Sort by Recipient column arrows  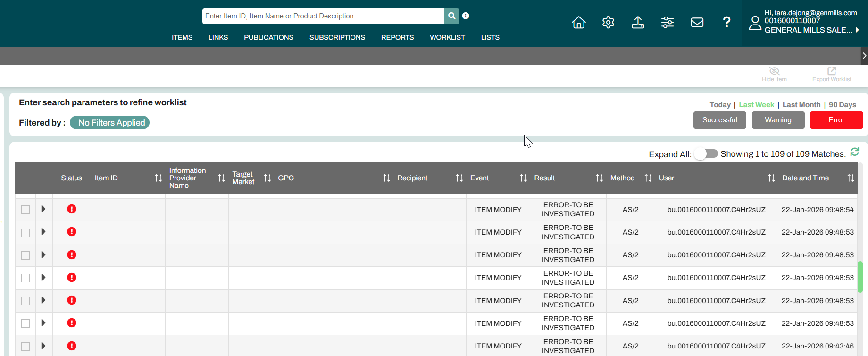(x=459, y=178)
